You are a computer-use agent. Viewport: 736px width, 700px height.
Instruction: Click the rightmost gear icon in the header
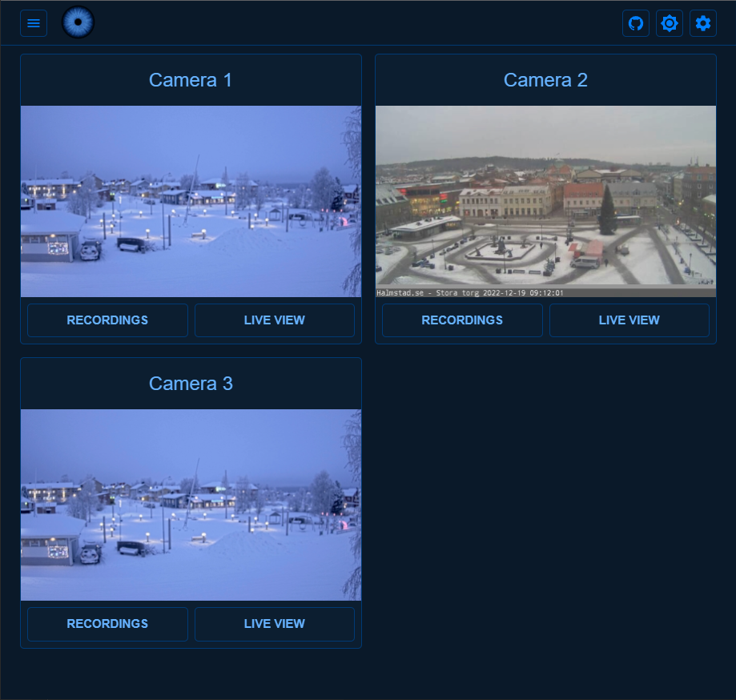702,23
